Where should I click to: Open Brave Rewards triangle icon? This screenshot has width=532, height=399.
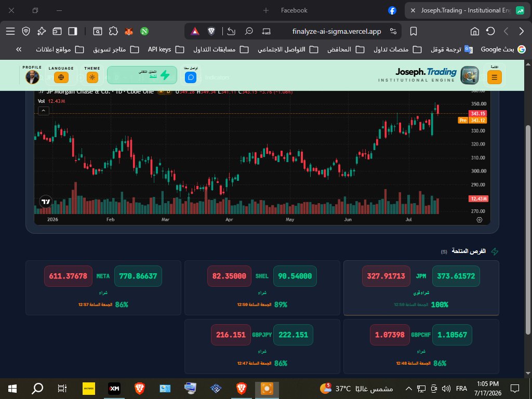tap(195, 31)
